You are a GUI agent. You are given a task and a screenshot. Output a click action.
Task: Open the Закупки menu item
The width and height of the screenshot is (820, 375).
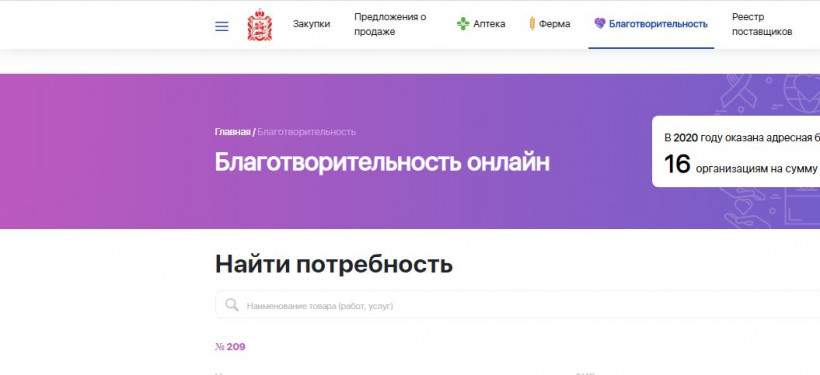(311, 24)
